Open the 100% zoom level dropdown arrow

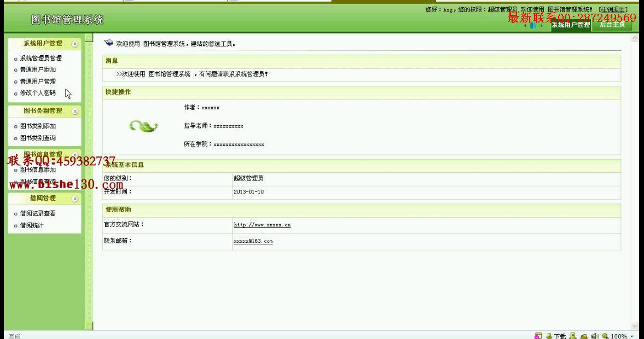click(632, 336)
